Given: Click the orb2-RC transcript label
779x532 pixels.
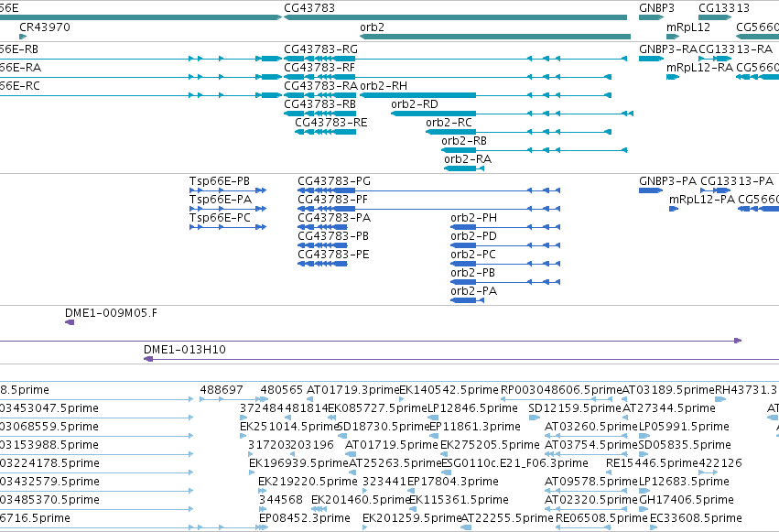Looking at the screenshot, I should (449, 123).
